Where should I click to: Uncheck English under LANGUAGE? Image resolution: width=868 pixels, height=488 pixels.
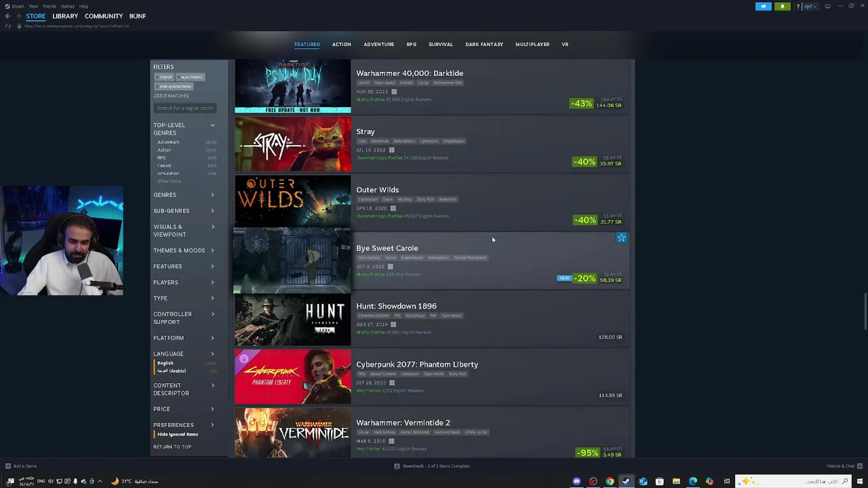(165, 363)
